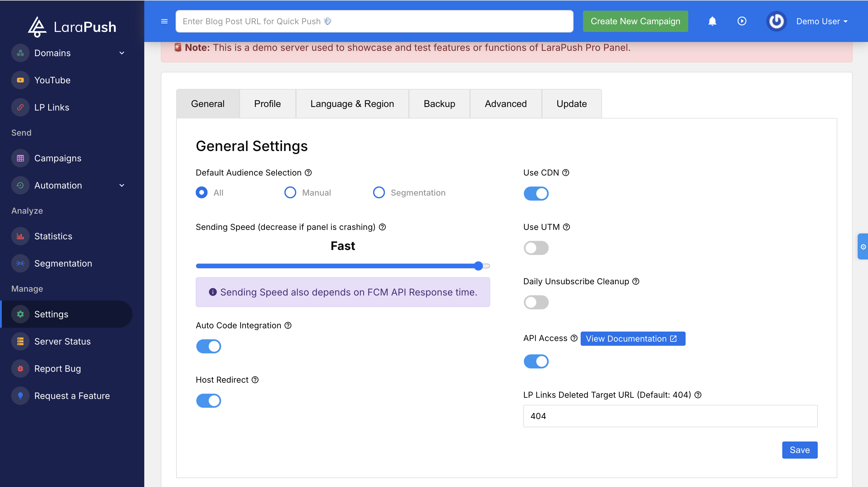Open LP Links via its link icon
The image size is (868, 487).
pyautogui.click(x=20, y=108)
